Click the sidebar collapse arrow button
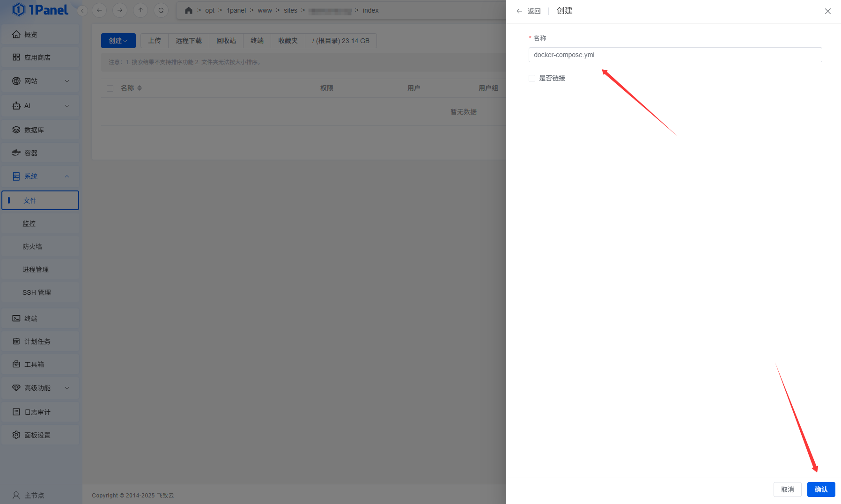 (x=82, y=10)
